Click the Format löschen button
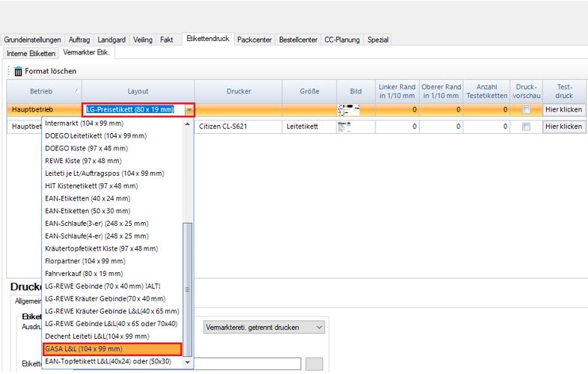This screenshot has width=588, height=374. click(50, 71)
